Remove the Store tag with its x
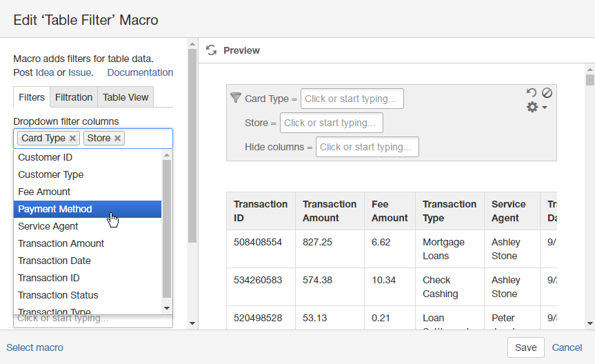 118,139
